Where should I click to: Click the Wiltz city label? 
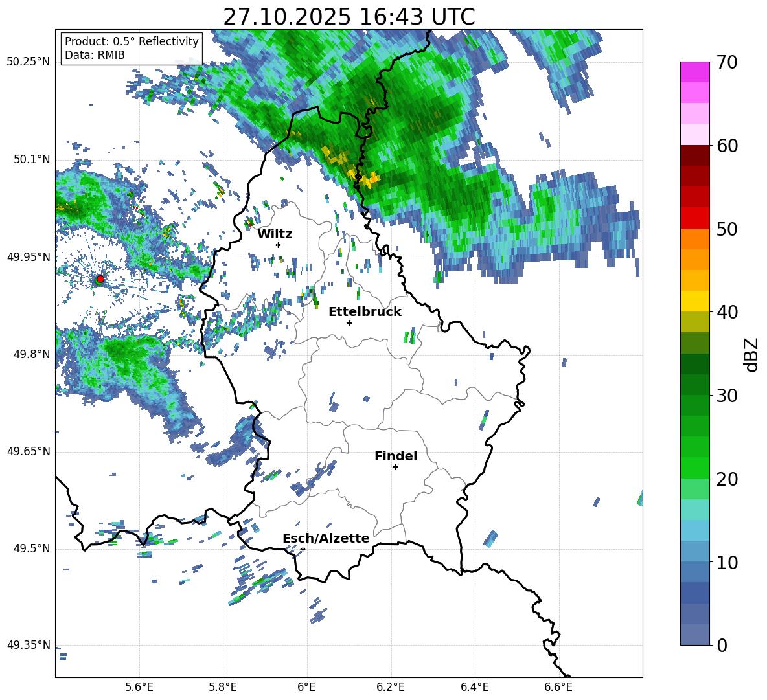click(275, 234)
